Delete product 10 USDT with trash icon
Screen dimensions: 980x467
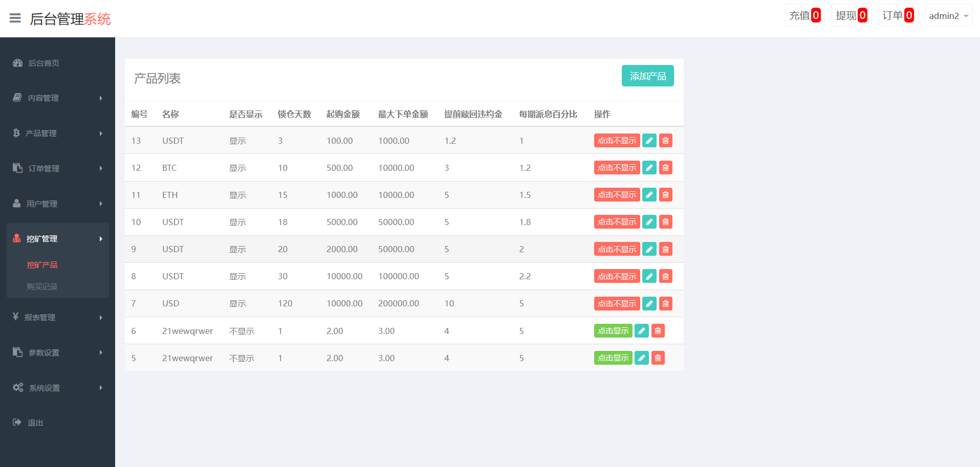tap(665, 221)
